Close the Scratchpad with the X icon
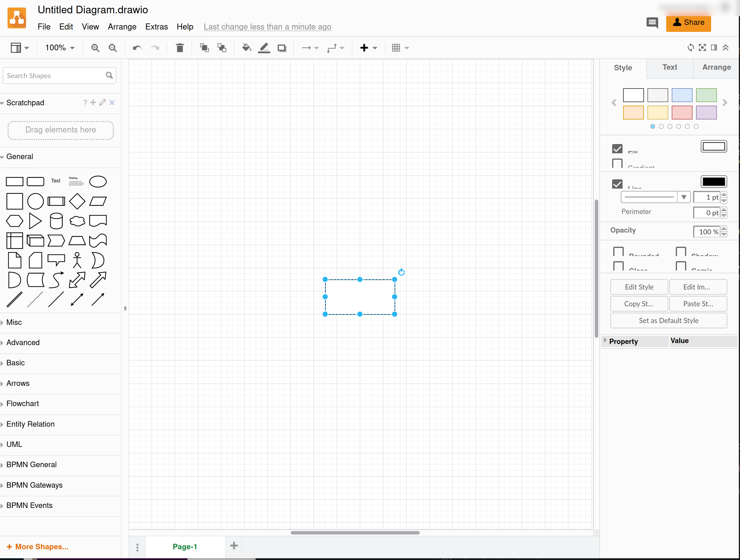740x560 pixels. [112, 103]
